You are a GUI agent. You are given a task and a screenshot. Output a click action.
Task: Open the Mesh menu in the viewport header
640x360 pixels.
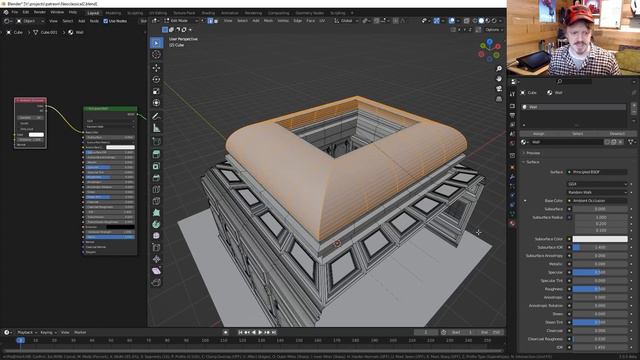point(268,21)
